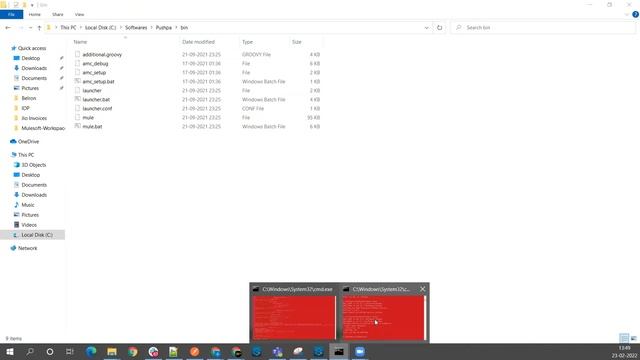640x360 pixels.
Task: Open Task View on taskbar
Action: pos(70,351)
